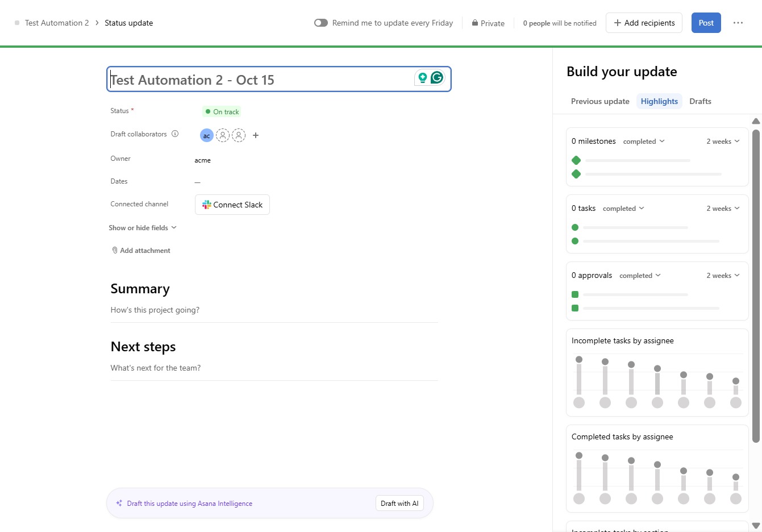Post the status update
762x532 pixels.
point(706,23)
